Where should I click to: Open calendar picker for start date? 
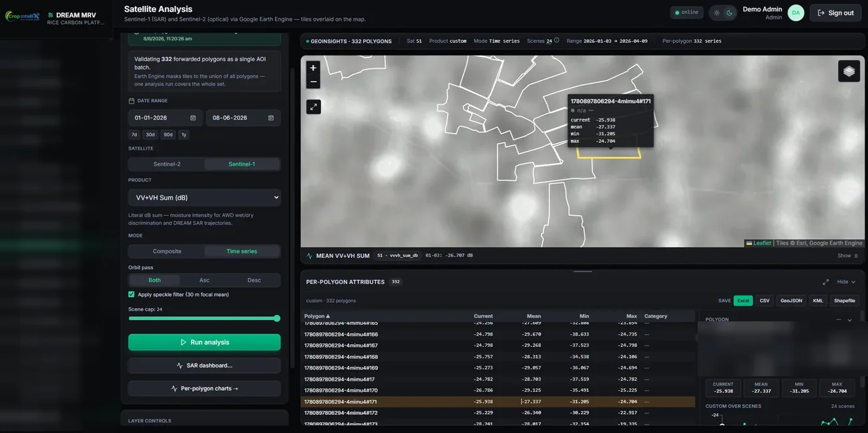(x=193, y=118)
